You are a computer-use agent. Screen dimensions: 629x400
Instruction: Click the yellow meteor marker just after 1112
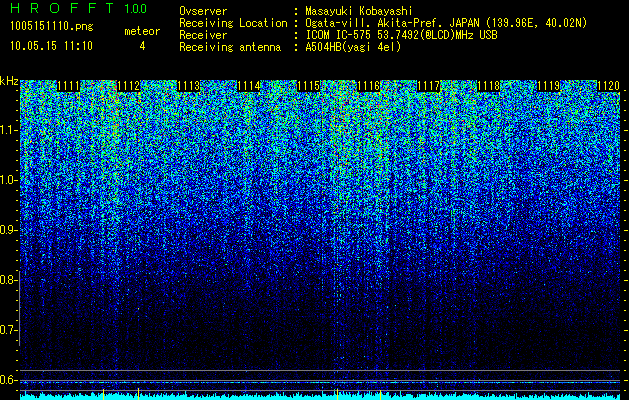click(x=138, y=394)
